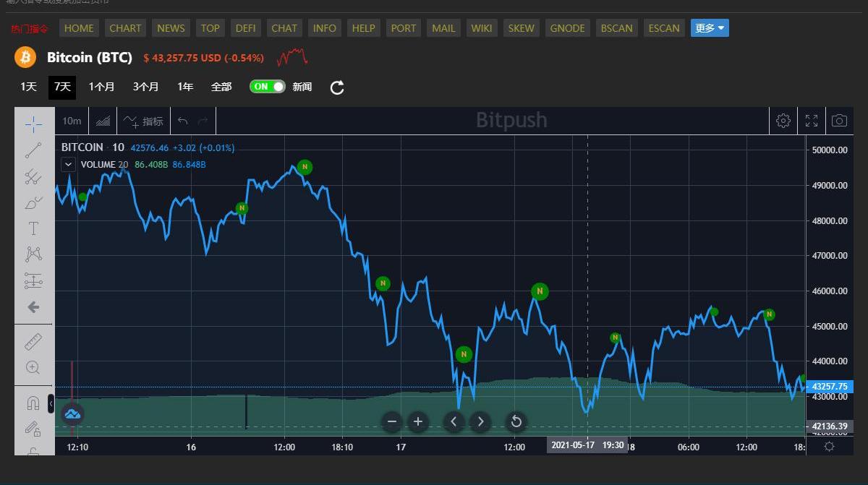The image size is (868, 485).
Task: Open the SKEW command
Action: tap(521, 28)
